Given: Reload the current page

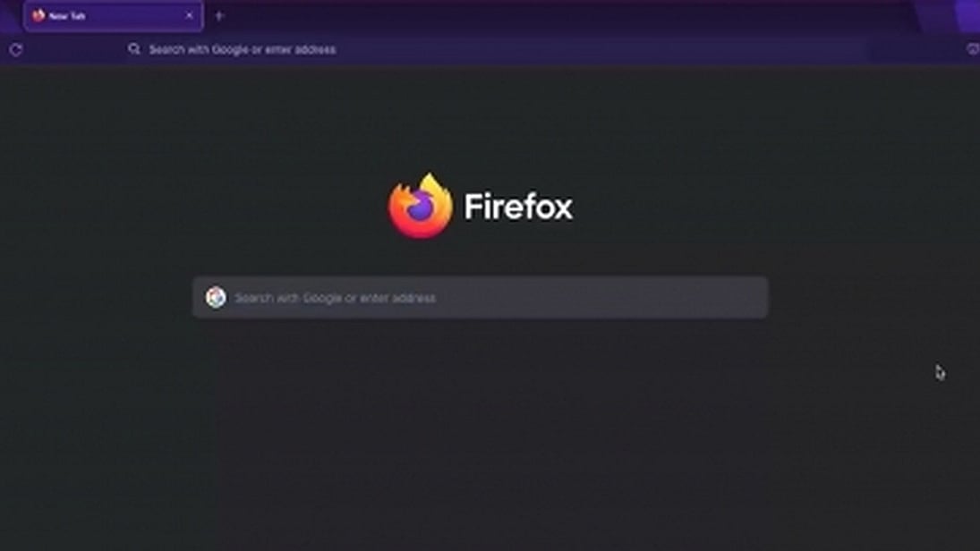Looking at the screenshot, I should [x=15, y=50].
